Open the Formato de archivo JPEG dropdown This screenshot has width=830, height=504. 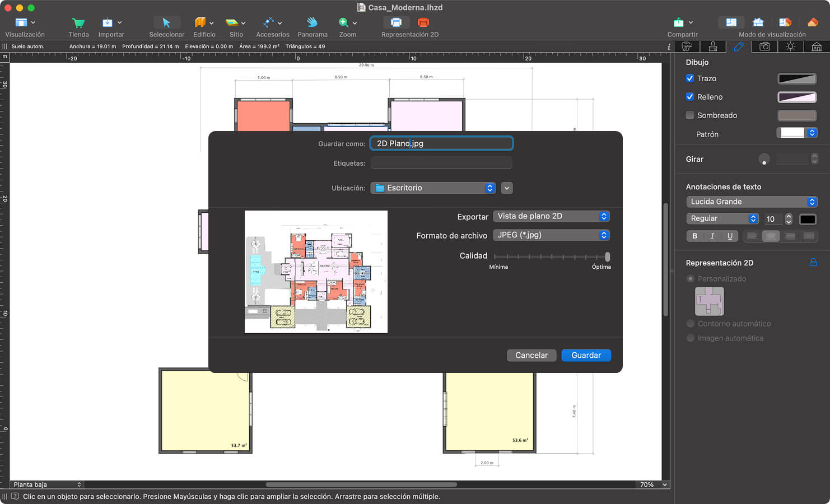pyautogui.click(x=551, y=235)
